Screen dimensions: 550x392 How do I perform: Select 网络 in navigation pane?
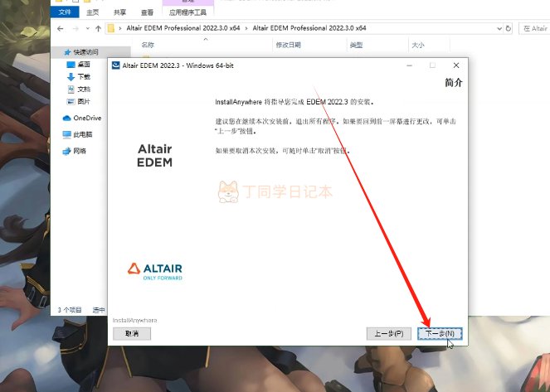(80, 151)
